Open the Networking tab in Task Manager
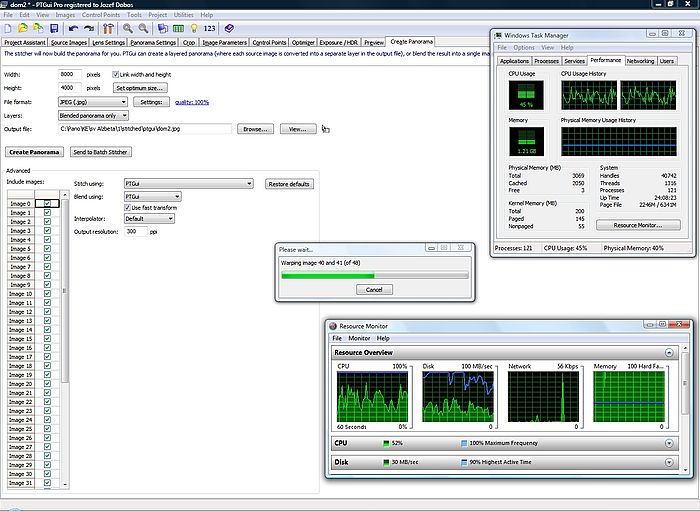 click(640, 61)
